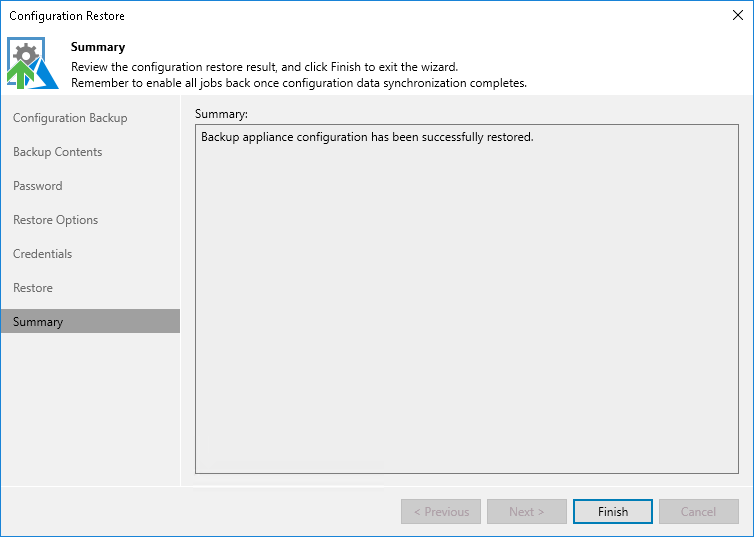Select the Backup Contents step
This screenshot has width=754, height=537.
click(x=58, y=152)
